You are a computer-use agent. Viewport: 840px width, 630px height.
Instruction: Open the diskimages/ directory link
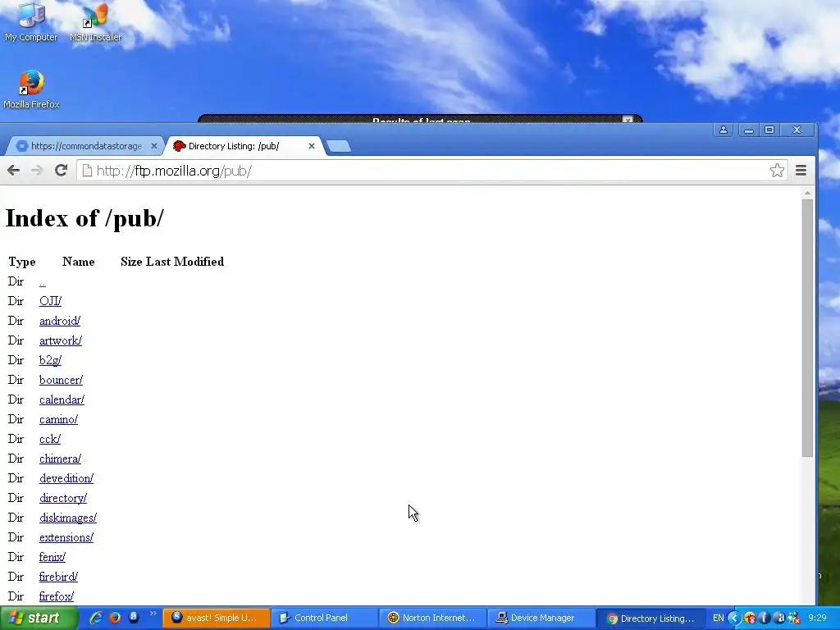tap(68, 518)
